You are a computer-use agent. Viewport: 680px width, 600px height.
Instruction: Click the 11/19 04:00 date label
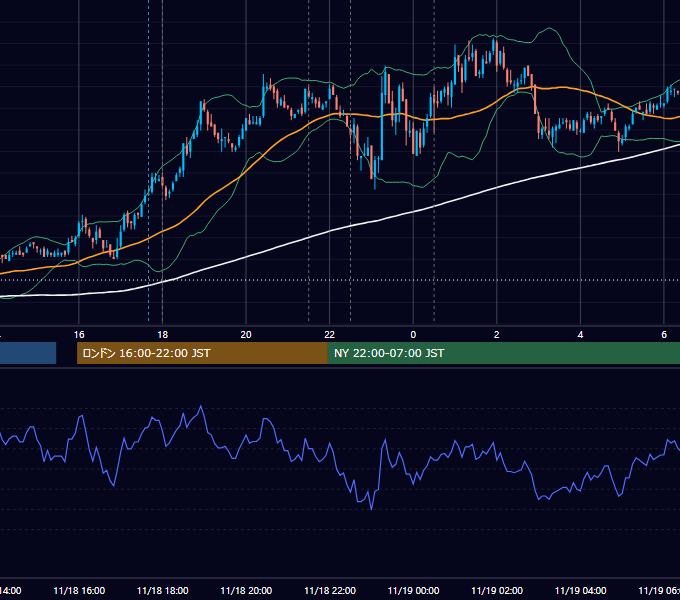pos(581,591)
